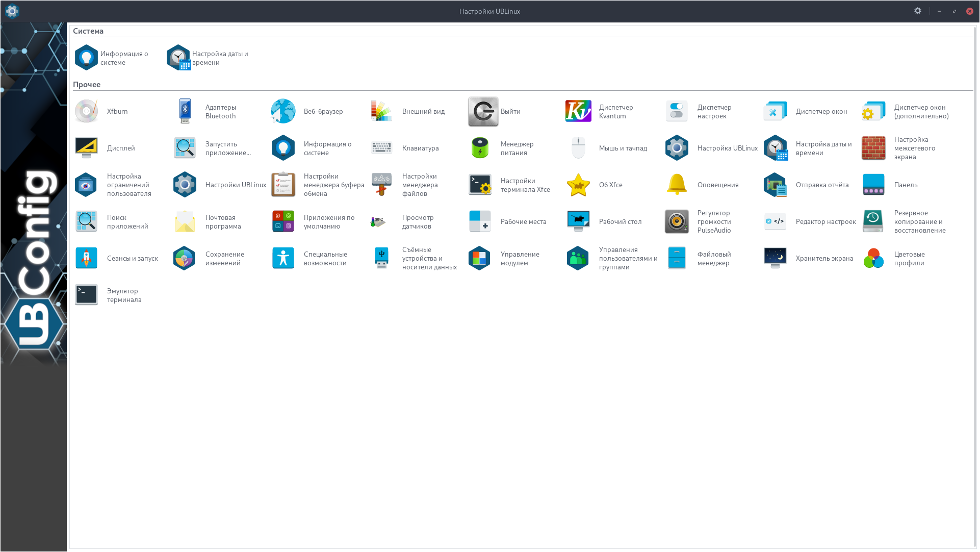Open the Screensaver settings
Viewport: 980px width, 552px height.
point(775,258)
